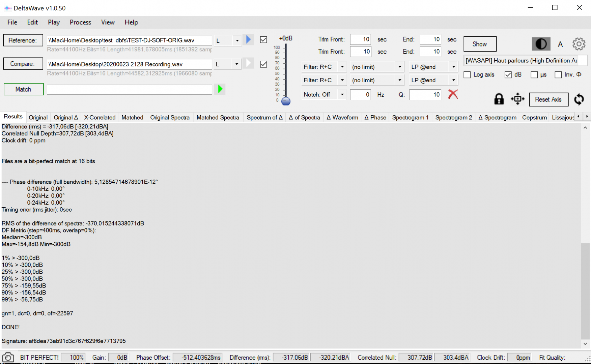Open the Process menu
The height and width of the screenshot is (364, 591).
tap(80, 22)
